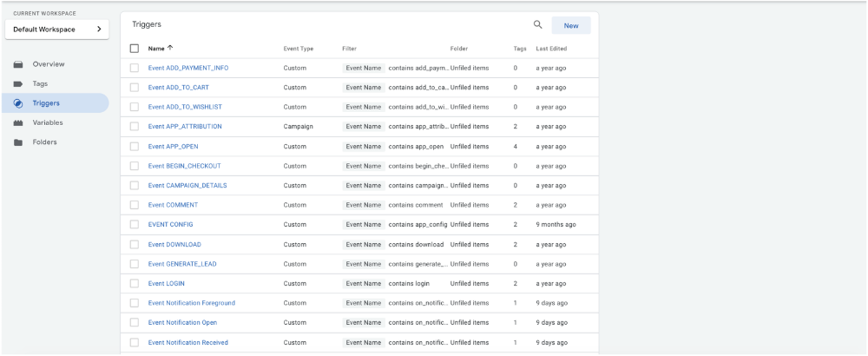The width and height of the screenshot is (868, 356).
Task: Check the box for Event ADD_TO_CART
Action: click(x=135, y=88)
